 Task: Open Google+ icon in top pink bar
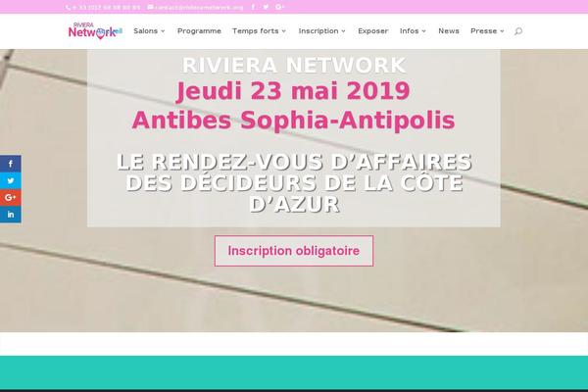click(279, 7)
